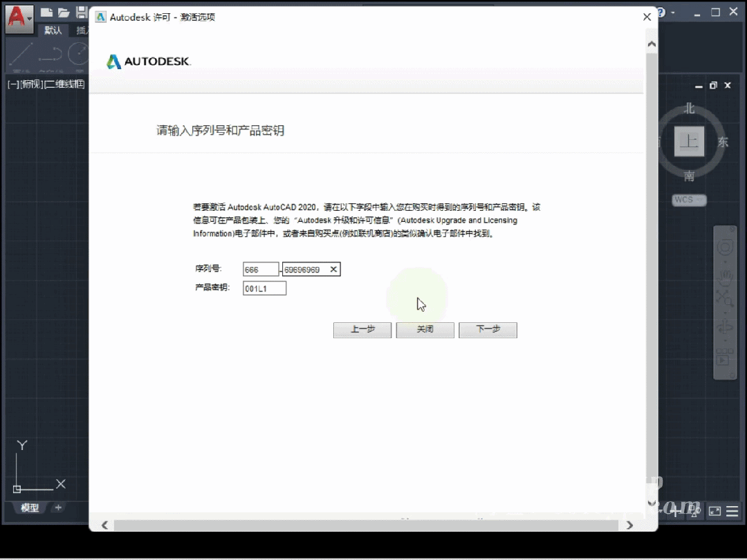Viewport: 747px width, 560px height.
Task: Minimize the drawing viewport window
Action: coord(699,86)
